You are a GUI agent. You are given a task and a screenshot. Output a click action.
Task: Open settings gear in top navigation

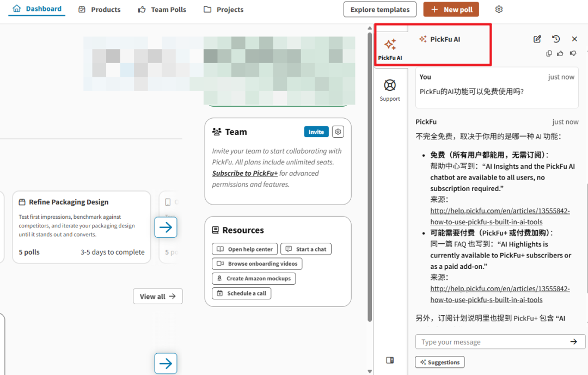[x=499, y=10]
